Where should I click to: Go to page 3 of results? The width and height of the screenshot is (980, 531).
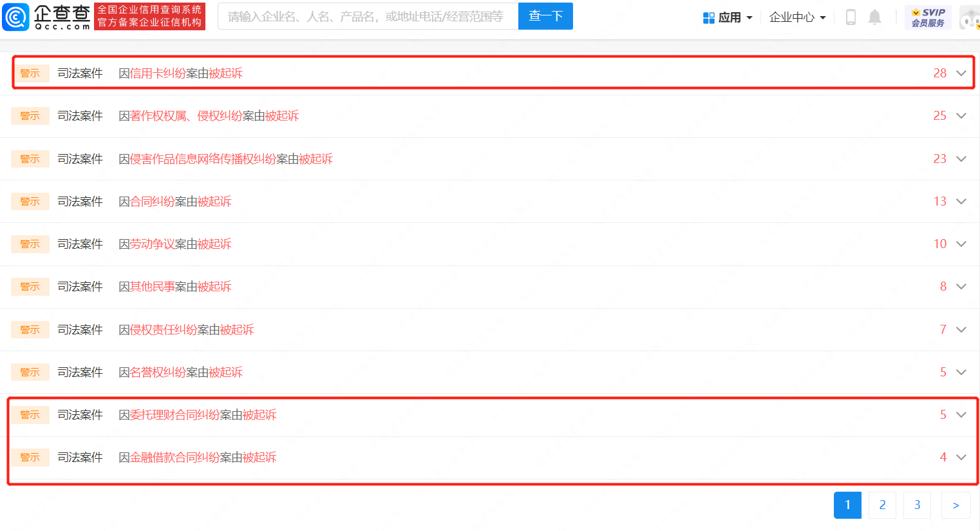[917, 505]
